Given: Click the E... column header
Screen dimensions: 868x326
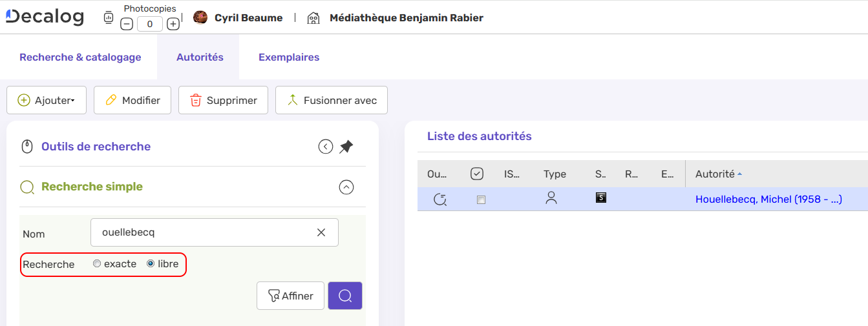Looking at the screenshot, I should [x=667, y=174].
